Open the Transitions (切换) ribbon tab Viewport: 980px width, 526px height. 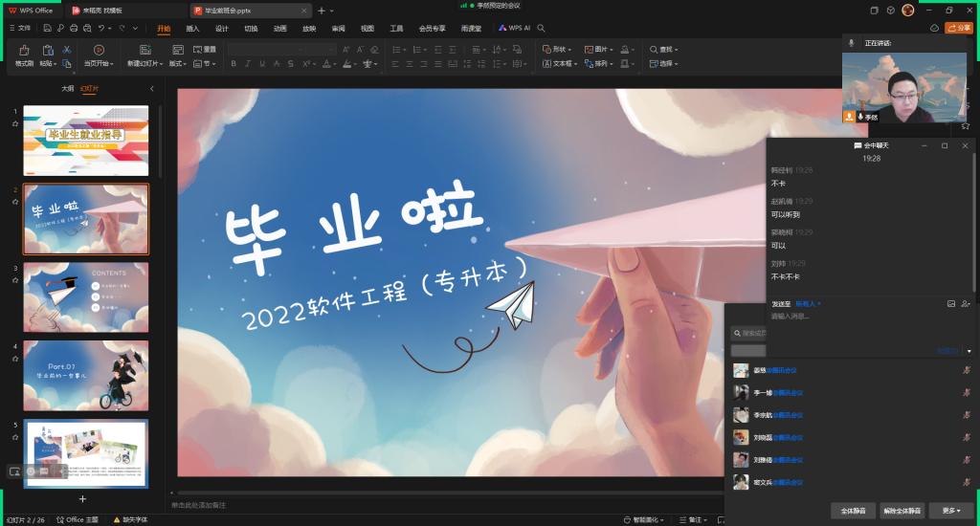click(x=252, y=28)
